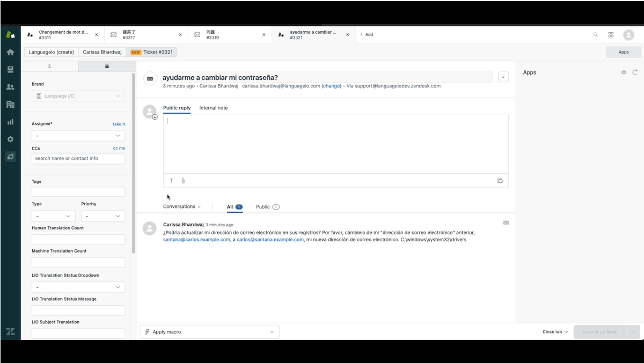Open LIO Translation Status Dropdown
This screenshot has height=363, width=644.
pos(78,287)
